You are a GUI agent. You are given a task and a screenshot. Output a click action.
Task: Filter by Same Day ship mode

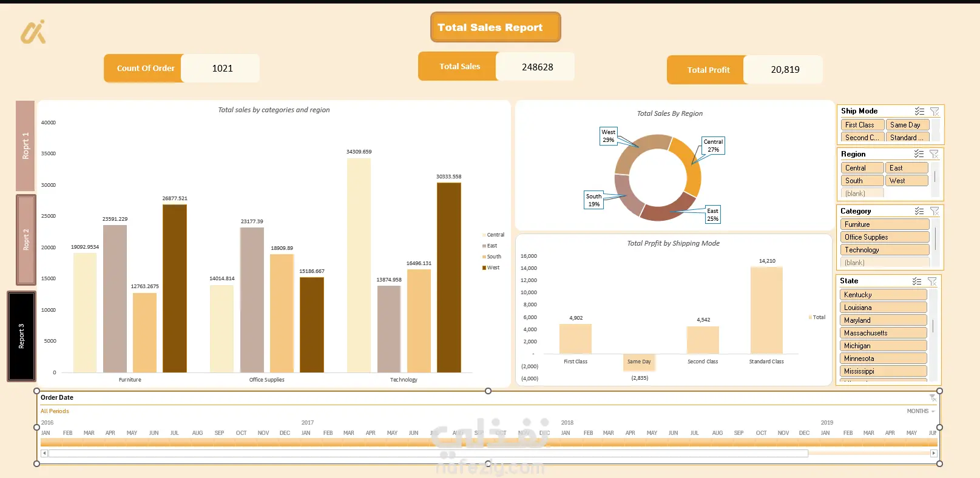point(907,125)
